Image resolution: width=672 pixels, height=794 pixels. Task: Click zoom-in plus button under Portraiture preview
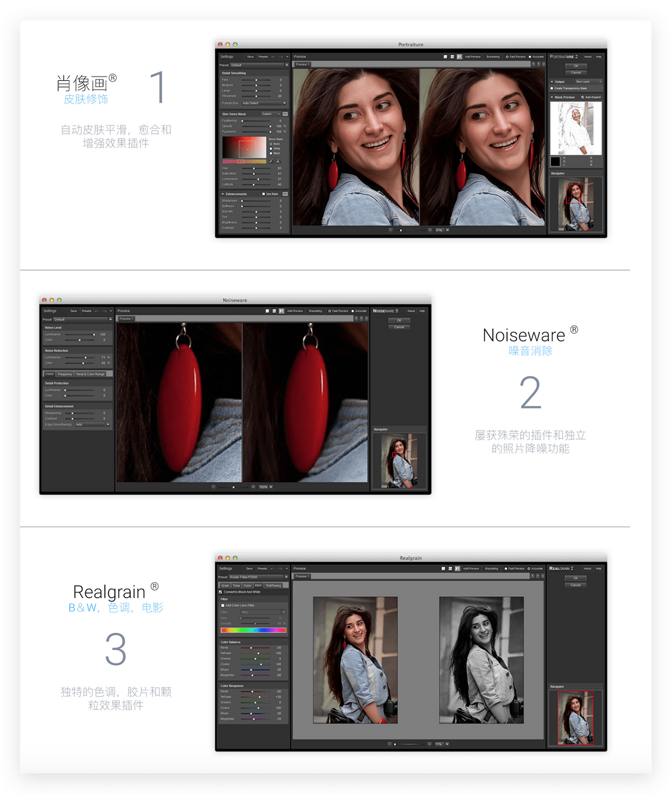pyautogui.click(x=430, y=230)
